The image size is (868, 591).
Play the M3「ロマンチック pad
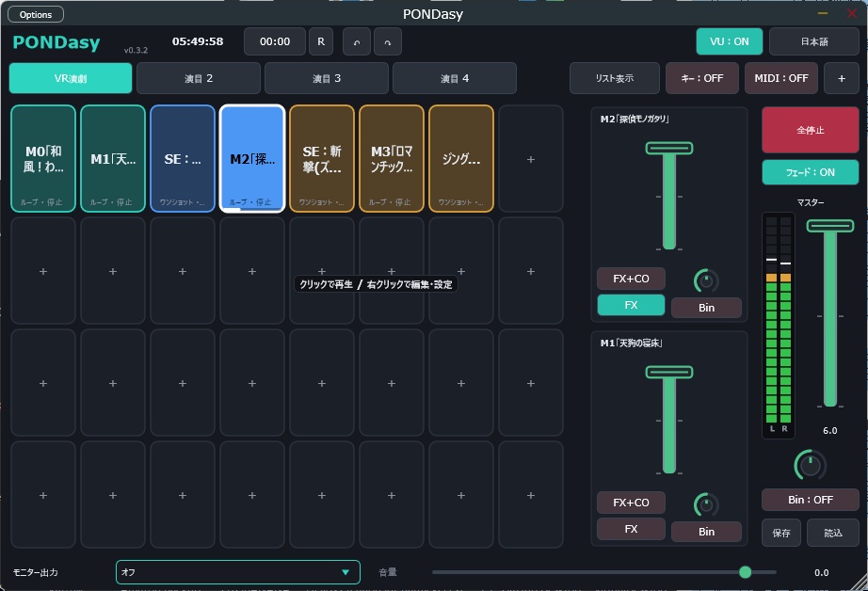click(x=392, y=159)
